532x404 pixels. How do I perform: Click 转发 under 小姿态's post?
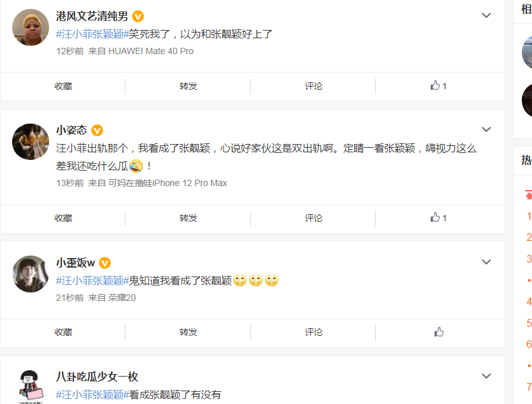[188, 218]
